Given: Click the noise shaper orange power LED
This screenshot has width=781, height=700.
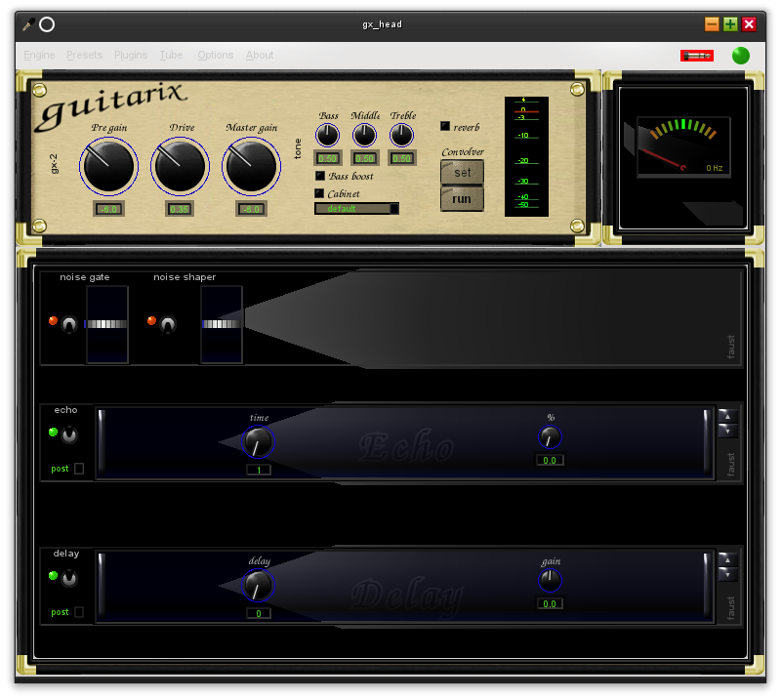Looking at the screenshot, I should pyautogui.click(x=150, y=318).
